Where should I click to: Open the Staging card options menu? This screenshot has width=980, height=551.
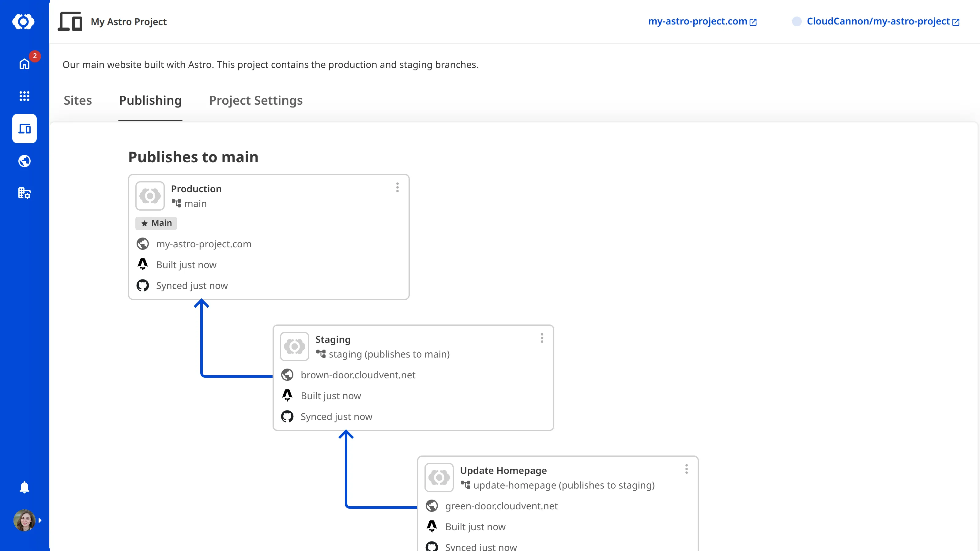[542, 338]
